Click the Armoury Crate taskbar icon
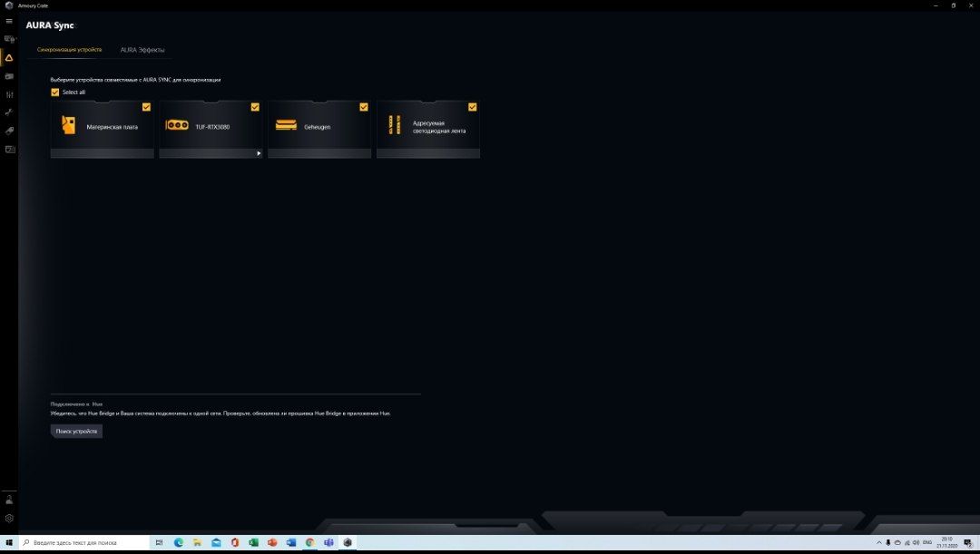The width and height of the screenshot is (980, 554). [348, 543]
